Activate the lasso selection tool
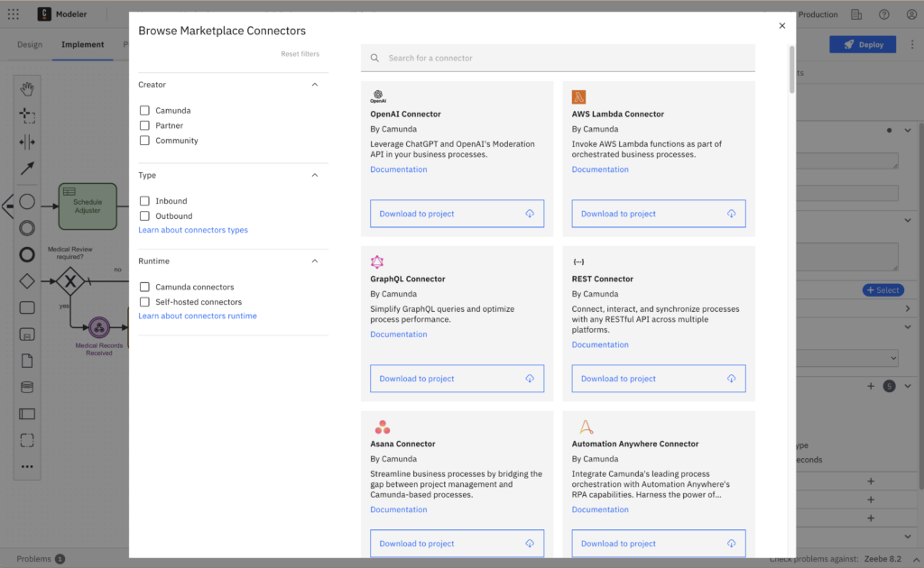This screenshot has height=568, width=924. tap(27, 115)
